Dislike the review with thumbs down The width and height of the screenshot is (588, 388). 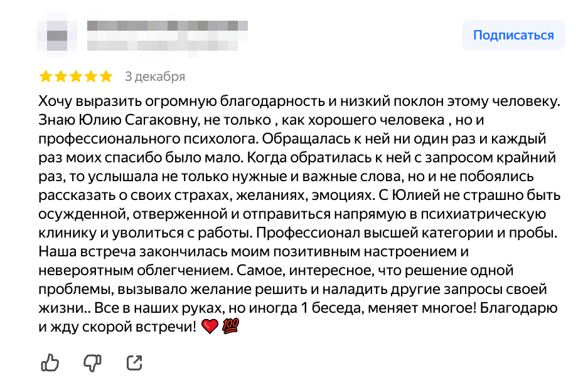pyautogui.click(x=92, y=362)
